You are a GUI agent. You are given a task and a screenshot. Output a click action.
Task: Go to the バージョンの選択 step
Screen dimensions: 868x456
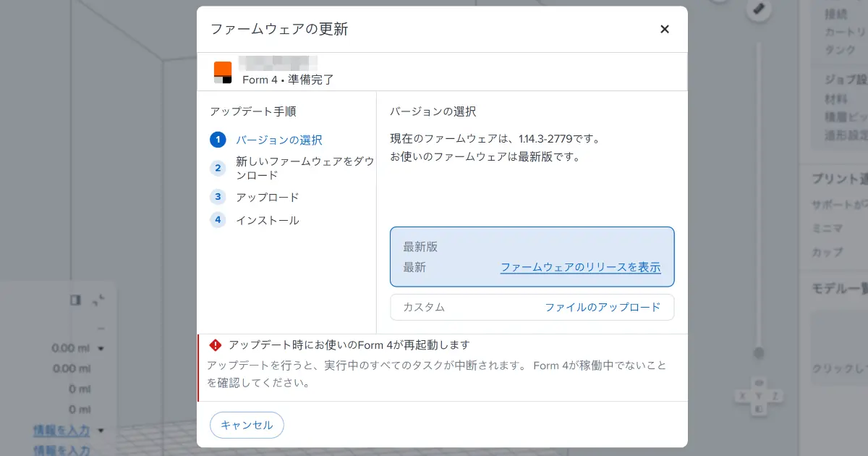click(x=278, y=140)
